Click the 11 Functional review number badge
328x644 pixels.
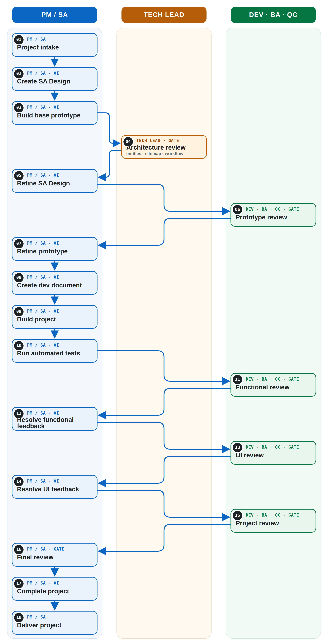[237, 380]
